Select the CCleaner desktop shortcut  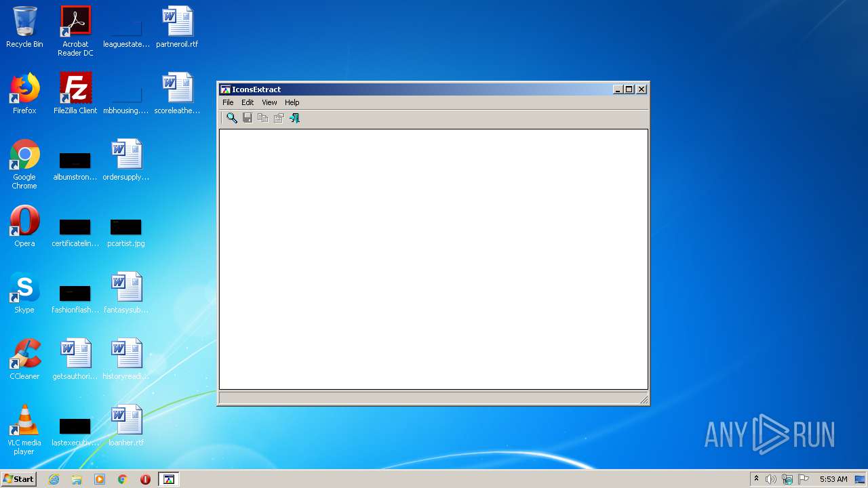tap(24, 359)
